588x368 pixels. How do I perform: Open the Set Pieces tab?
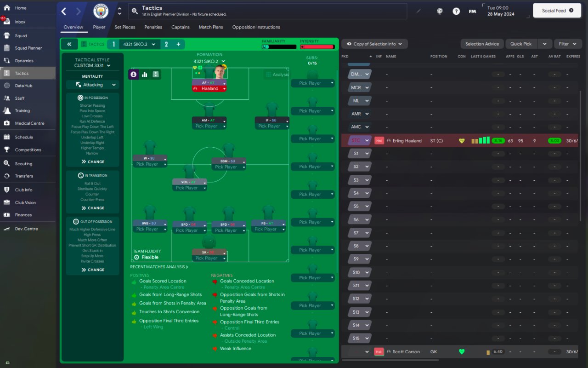tap(125, 27)
